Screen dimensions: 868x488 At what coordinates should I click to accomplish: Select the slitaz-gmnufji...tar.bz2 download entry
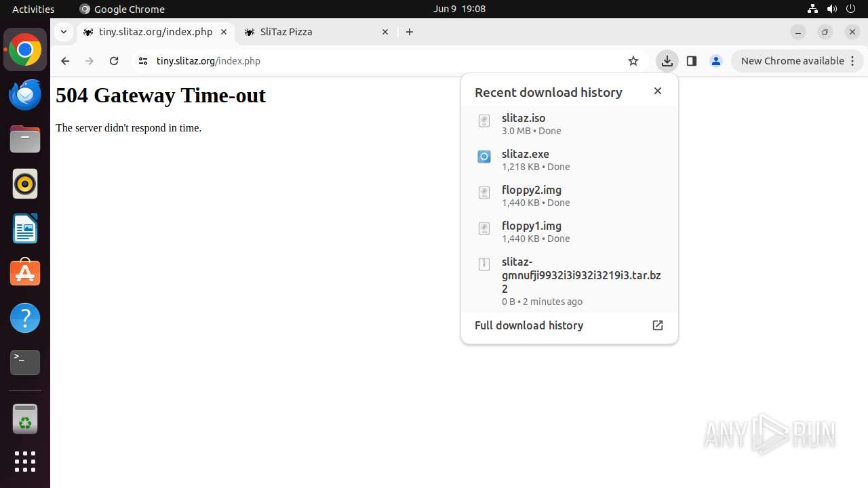point(570,281)
